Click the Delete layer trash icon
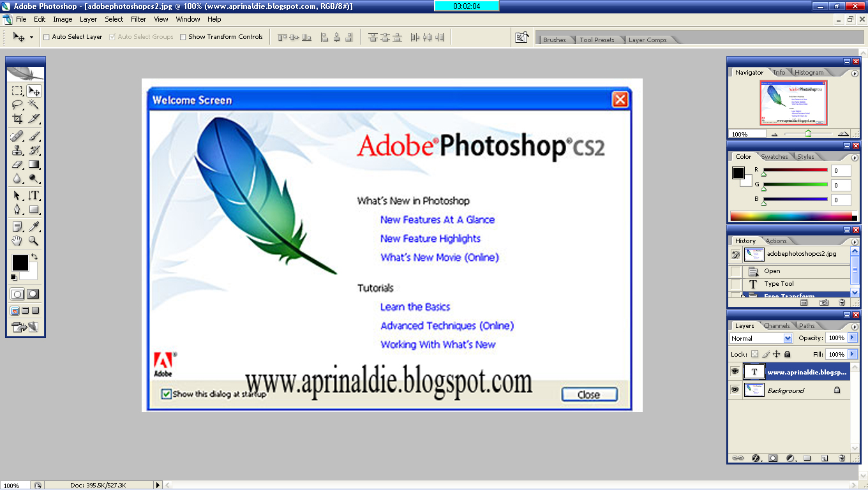Viewport: 868px width, 490px height. point(841,458)
